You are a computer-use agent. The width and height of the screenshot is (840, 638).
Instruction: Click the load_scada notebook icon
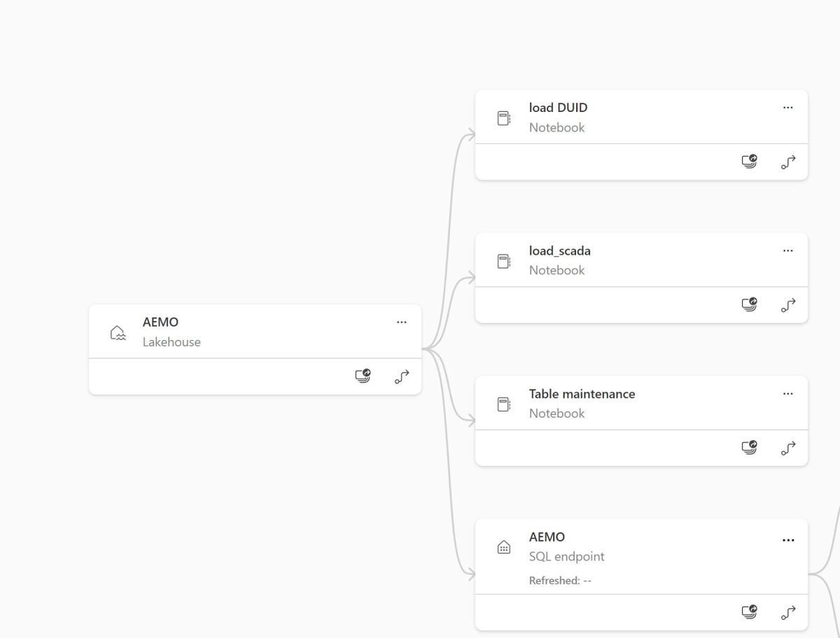click(503, 261)
